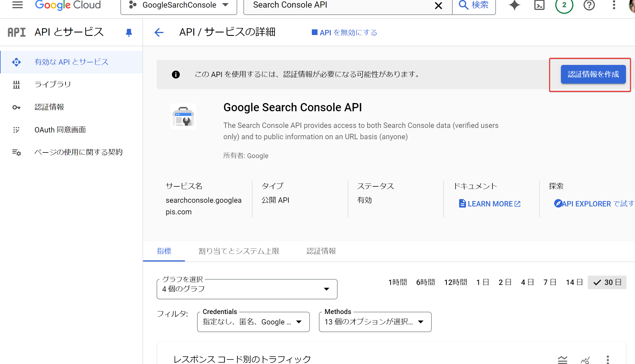
Task: Open notifications badge showing 2
Action: point(564,5)
